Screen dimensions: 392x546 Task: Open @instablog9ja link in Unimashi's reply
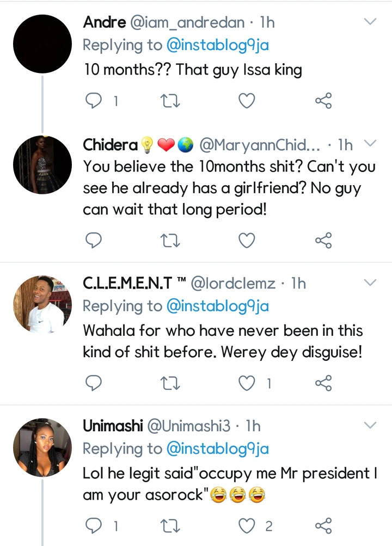[217, 449]
